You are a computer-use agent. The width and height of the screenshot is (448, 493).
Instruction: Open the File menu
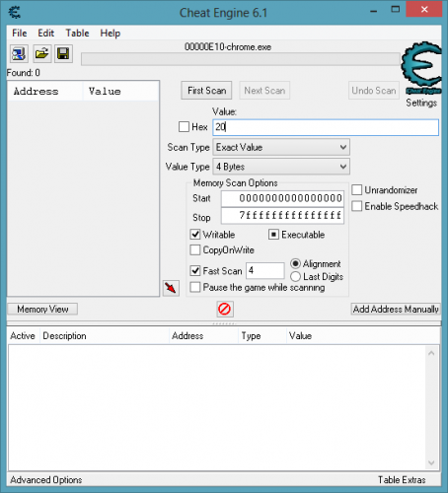coord(20,34)
